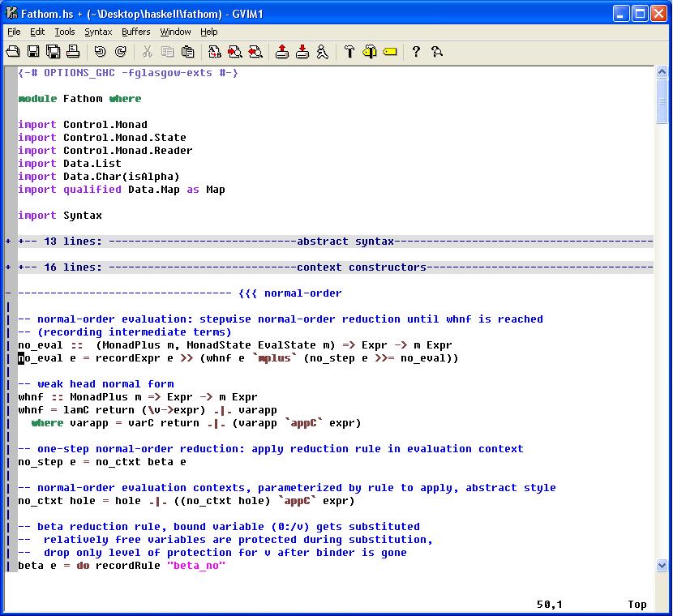This screenshot has height=616, width=673.
Task: Click the Help question mark icon
Action: pos(416,52)
